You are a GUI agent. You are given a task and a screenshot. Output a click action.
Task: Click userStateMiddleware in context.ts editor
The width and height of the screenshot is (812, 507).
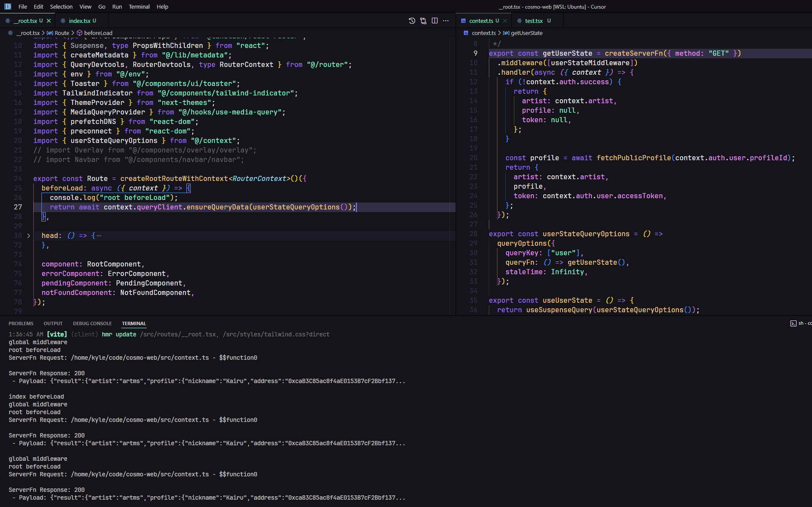point(590,63)
